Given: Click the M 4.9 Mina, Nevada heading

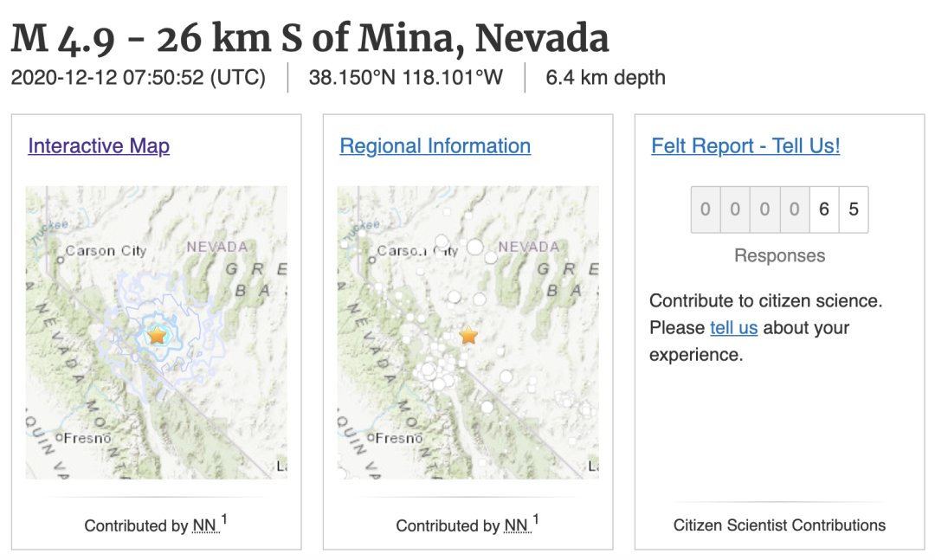Looking at the screenshot, I should click(310, 38).
